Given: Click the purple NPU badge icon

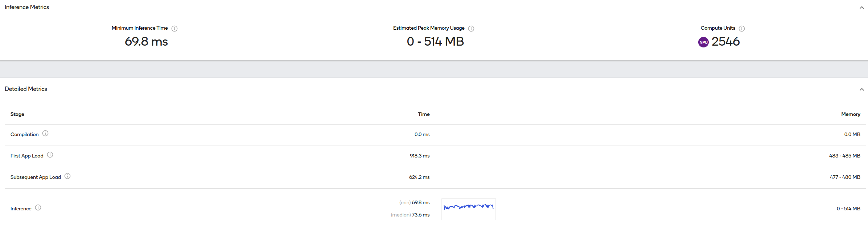Looking at the screenshot, I should click(x=703, y=42).
